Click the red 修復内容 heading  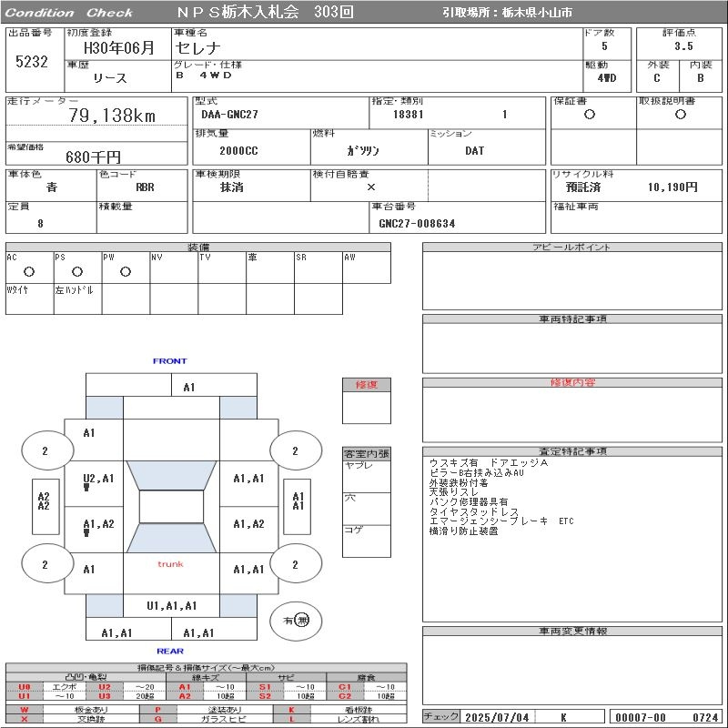[571, 383]
